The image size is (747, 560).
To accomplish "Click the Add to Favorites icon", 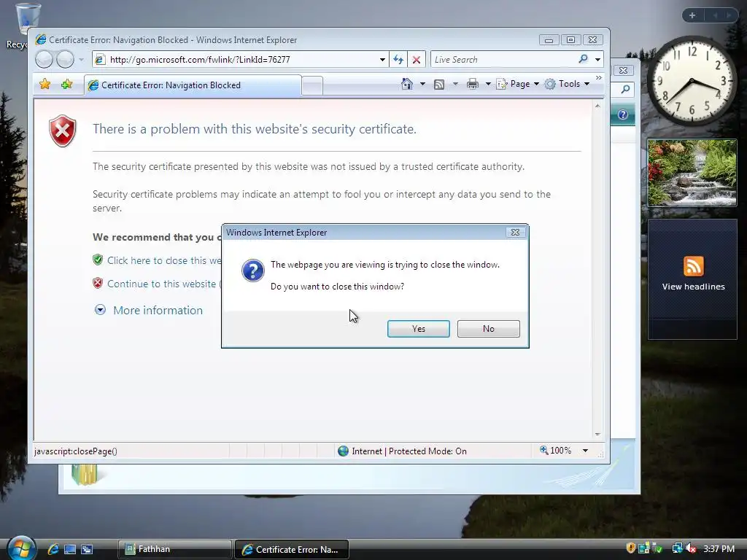I will point(66,85).
